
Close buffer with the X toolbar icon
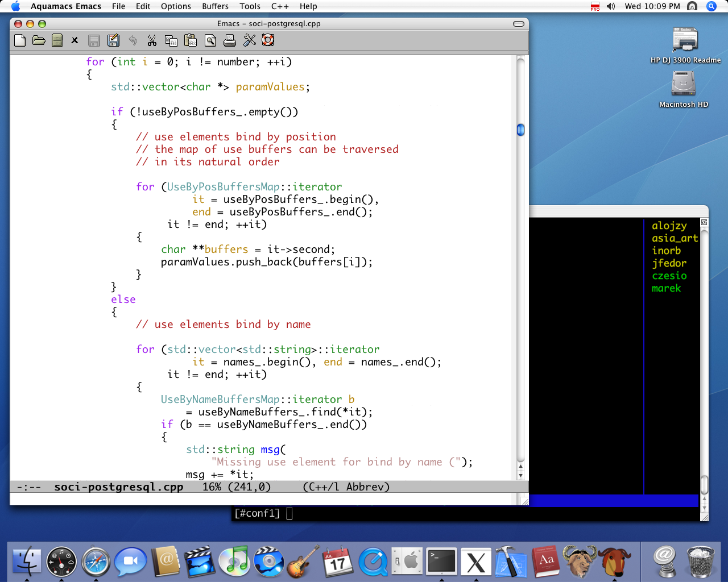click(x=75, y=40)
